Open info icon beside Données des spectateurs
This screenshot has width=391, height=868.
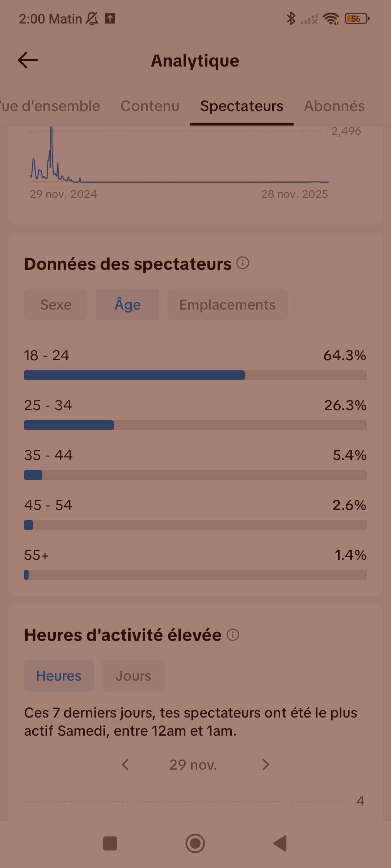[x=243, y=263]
